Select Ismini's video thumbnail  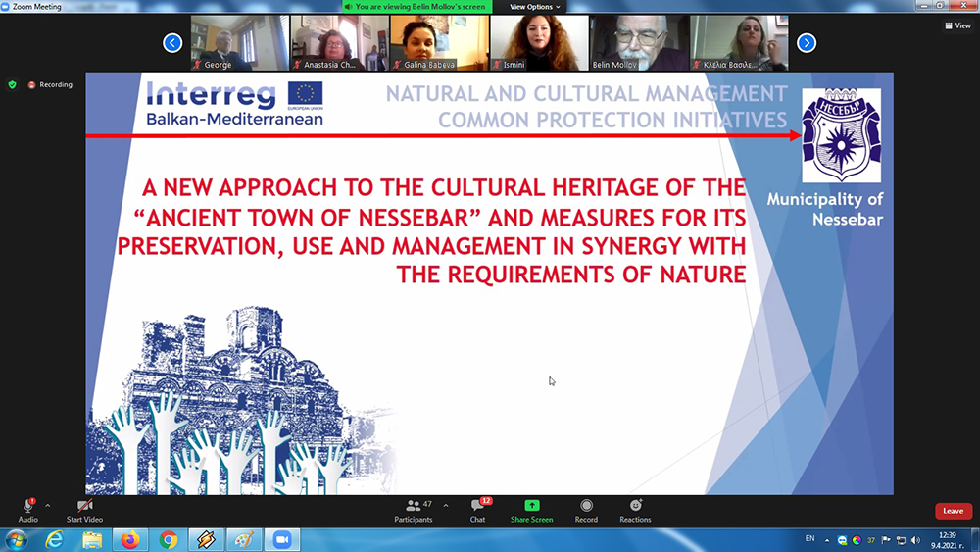point(539,43)
